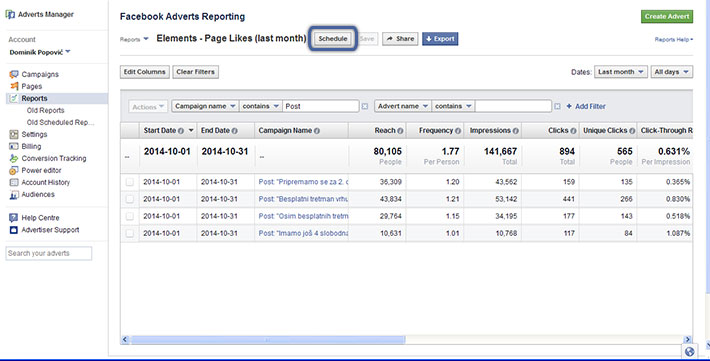
Task: Open the Actions dropdown
Action: [x=148, y=107]
